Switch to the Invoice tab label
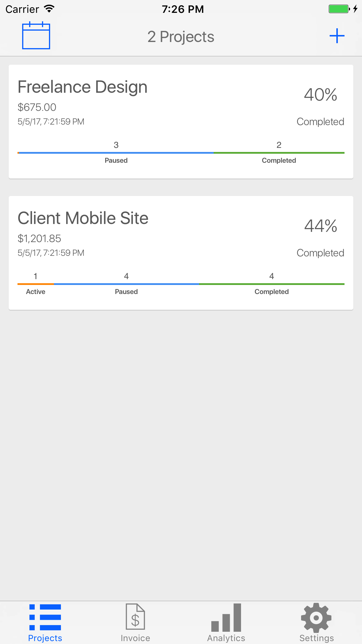Screen dimensions: 362x644 pyautogui.click(x=135, y=638)
